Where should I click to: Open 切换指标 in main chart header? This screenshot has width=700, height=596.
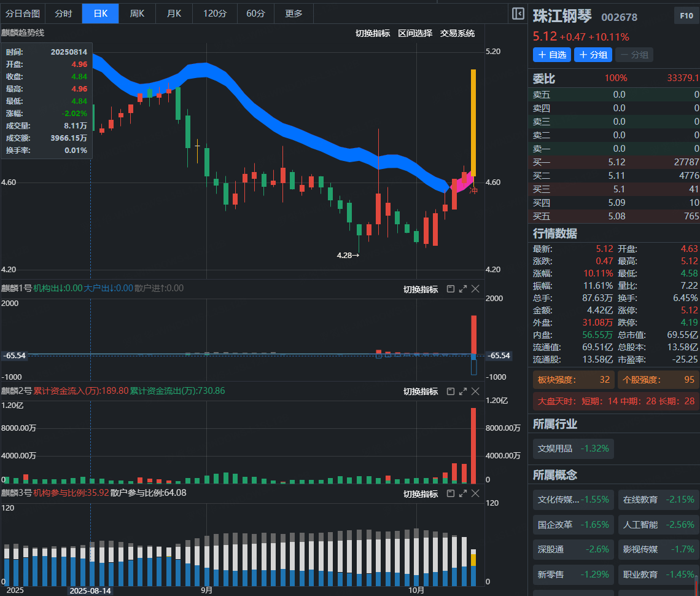pyautogui.click(x=372, y=33)
